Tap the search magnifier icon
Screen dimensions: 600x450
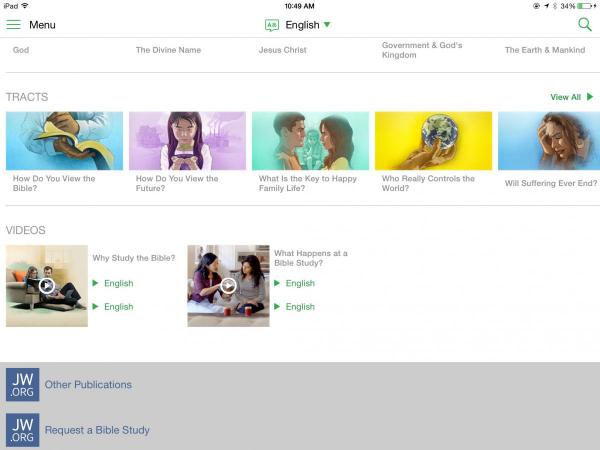(x=585, y=25)
